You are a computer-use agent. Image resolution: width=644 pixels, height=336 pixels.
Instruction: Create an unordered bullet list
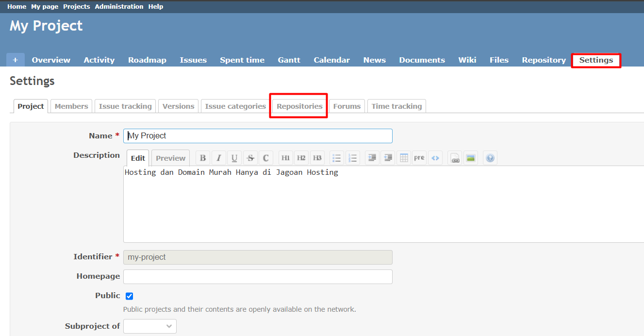(336, 157)
